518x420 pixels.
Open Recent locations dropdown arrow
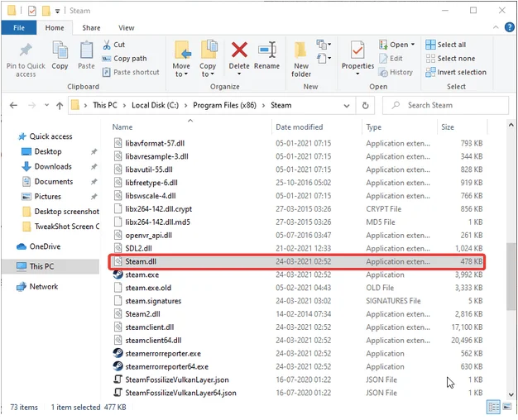(46, 105)
